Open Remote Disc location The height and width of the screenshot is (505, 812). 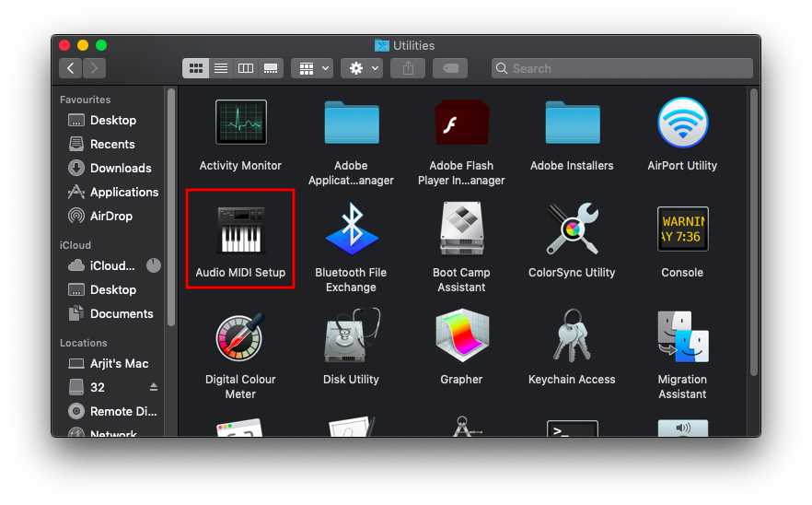point(122,411)
